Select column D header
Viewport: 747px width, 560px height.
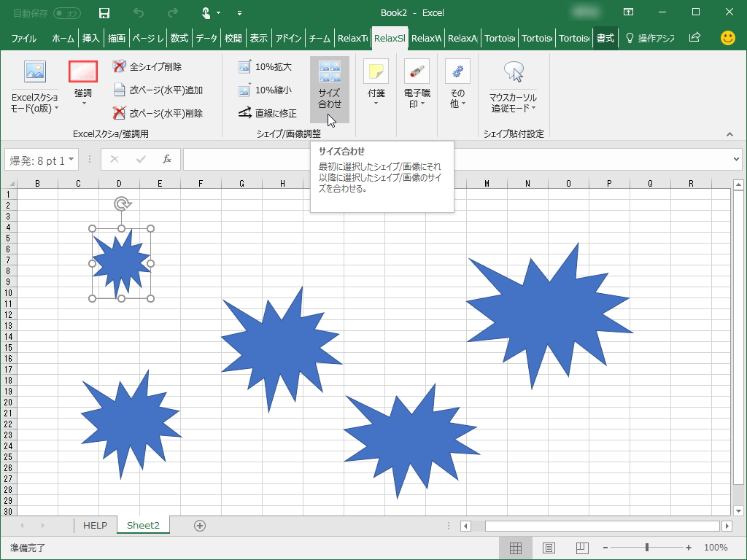click(x=119, y=183)
